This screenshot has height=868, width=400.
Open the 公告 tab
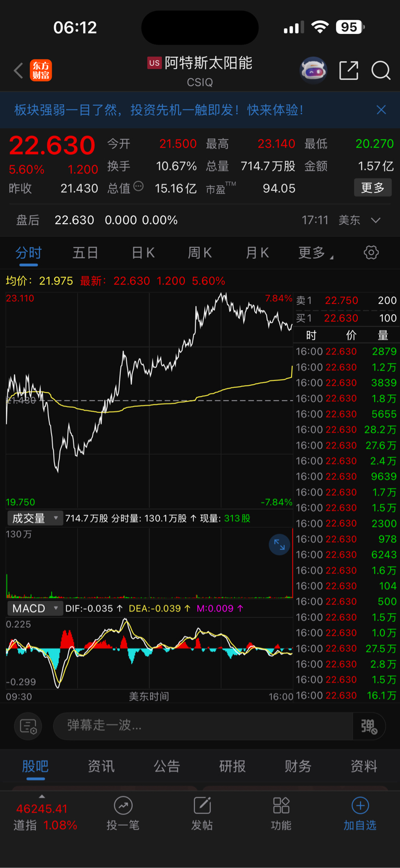[167, 766]
